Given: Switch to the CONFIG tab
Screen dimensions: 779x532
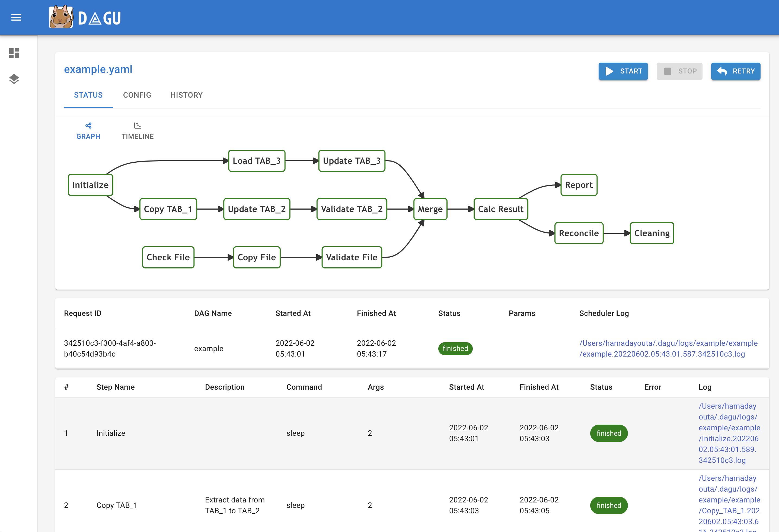Looking at the screenshot, I should pos(137,95).
